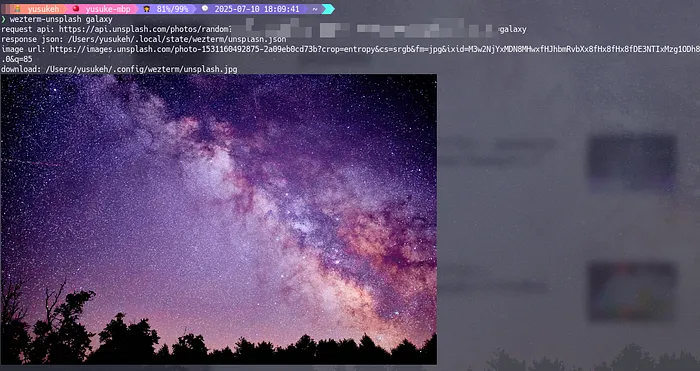The image size is (700, 371).
Task: Click the "wezterm-unsplash galaxy" command text
Action: tap(61, 19)
